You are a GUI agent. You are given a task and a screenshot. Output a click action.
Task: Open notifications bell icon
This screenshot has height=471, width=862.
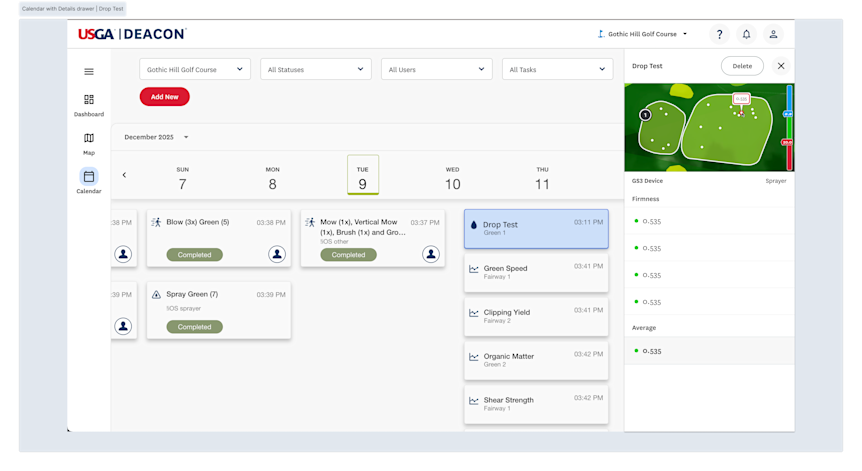[746, 34]
